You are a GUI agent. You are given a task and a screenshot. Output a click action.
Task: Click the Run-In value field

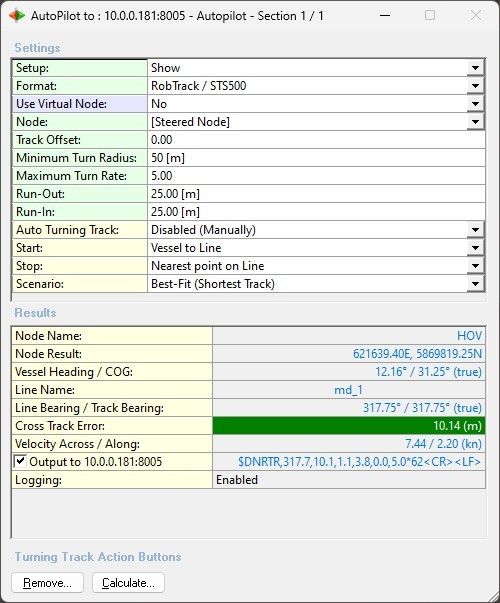point(316,212)
